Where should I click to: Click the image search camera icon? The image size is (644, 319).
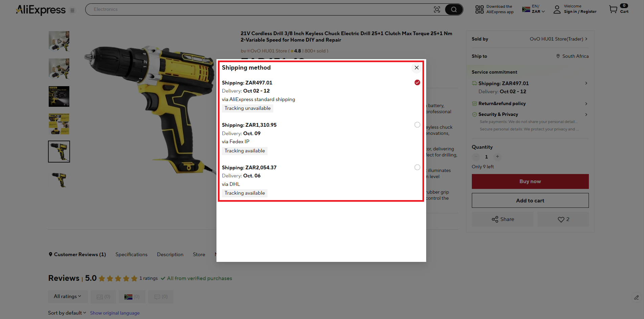pos(437,9)
